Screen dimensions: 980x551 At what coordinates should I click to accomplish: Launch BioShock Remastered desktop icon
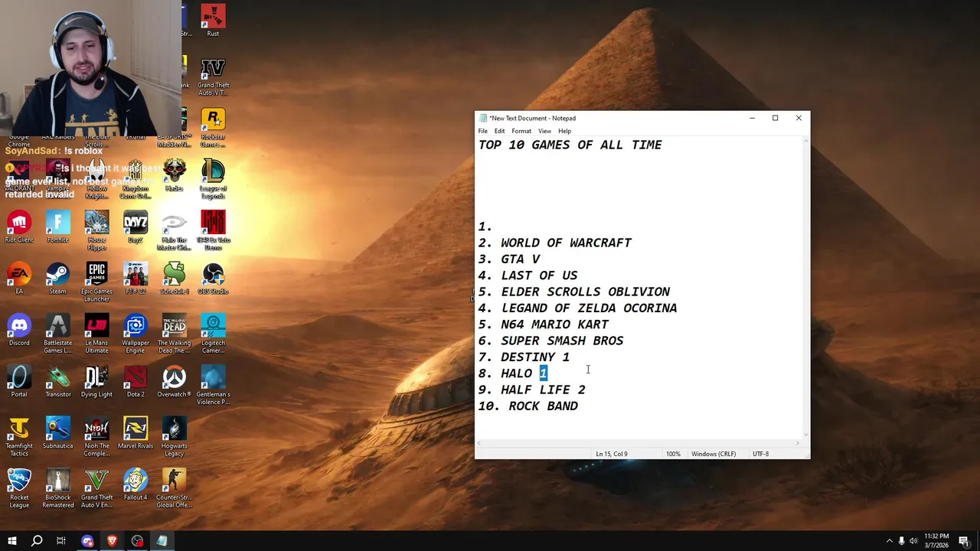pos(57,488)
